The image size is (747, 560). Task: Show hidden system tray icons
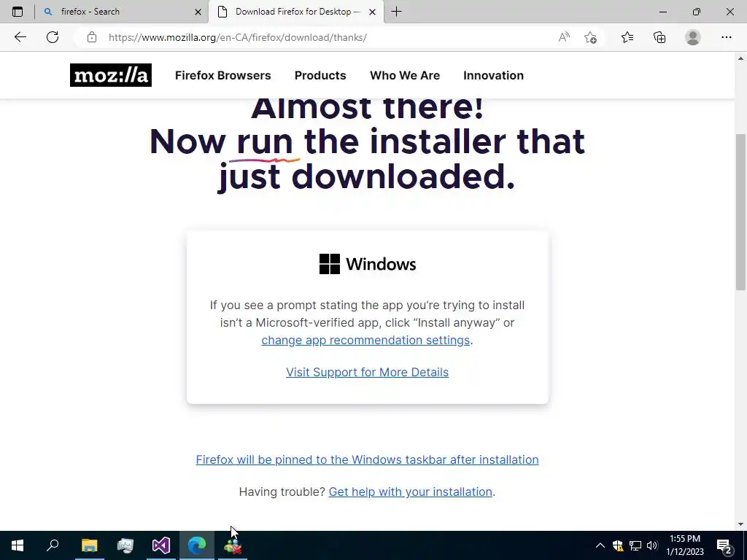point(600,545)
